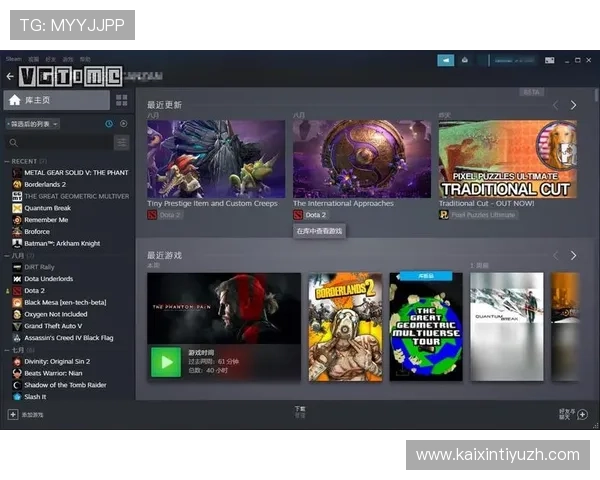Switch to collections grid view icon
The image size is (600, 480).
point(121,100)
